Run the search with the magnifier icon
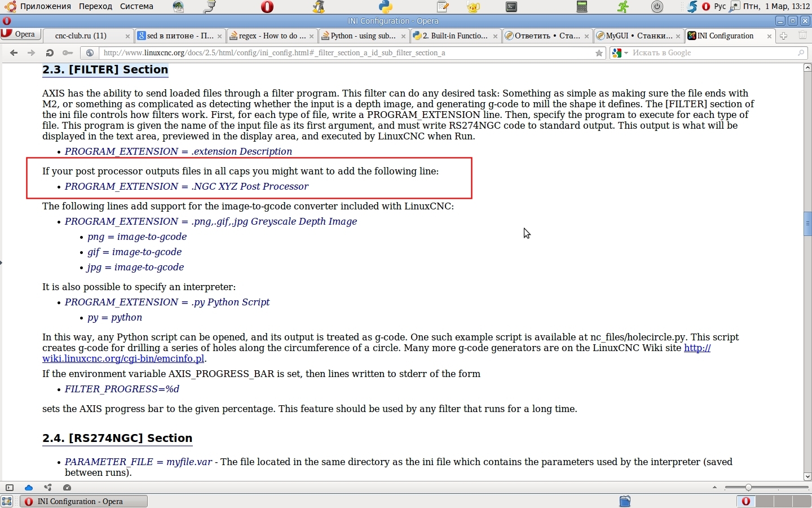This screenshot has height=508, width=812. (x=801, y=53)
